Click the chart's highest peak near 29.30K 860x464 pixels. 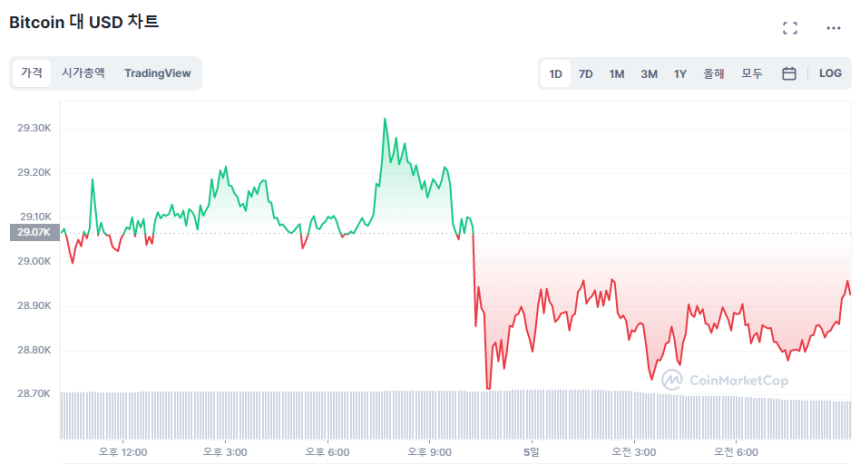coord(385,120)
